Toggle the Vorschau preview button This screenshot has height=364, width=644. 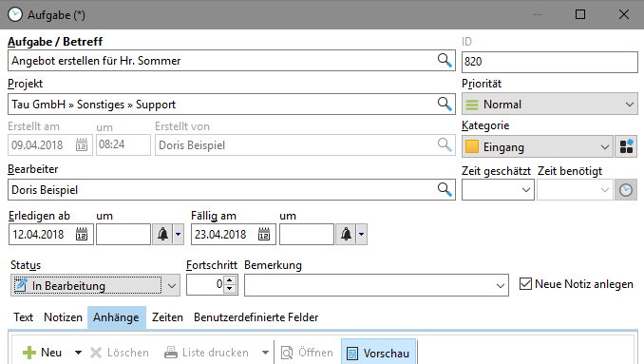[378, 353]
